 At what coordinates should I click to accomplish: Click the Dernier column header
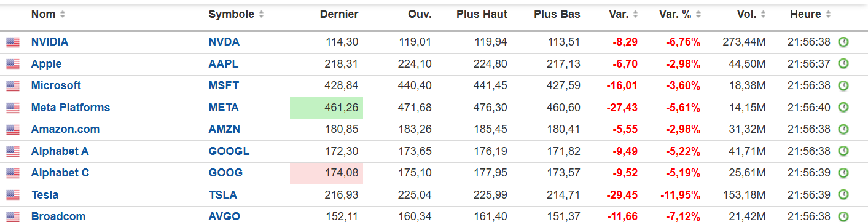click(340, 14)
